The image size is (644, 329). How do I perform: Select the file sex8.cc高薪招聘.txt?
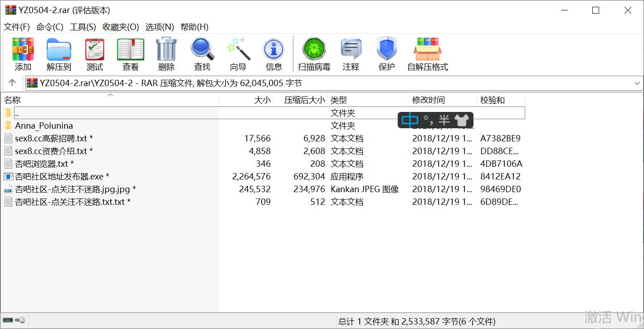pyautogui.click(x=54, y=138)
